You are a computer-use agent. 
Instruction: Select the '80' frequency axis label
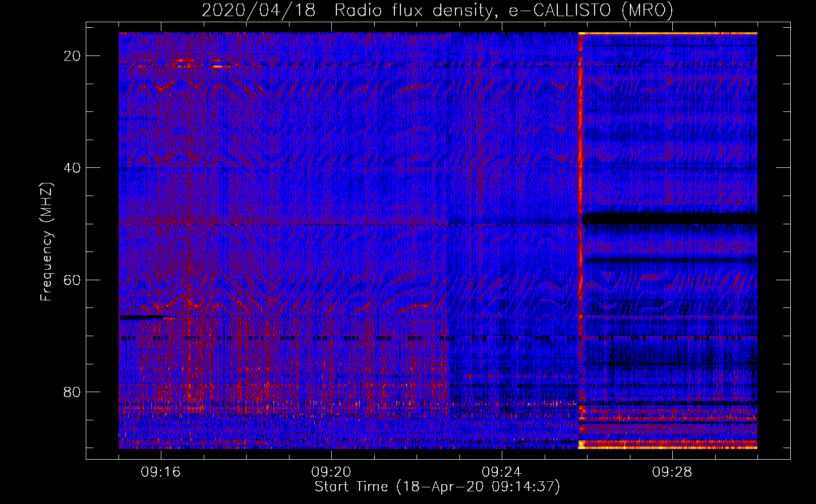[x=72, y=392]
